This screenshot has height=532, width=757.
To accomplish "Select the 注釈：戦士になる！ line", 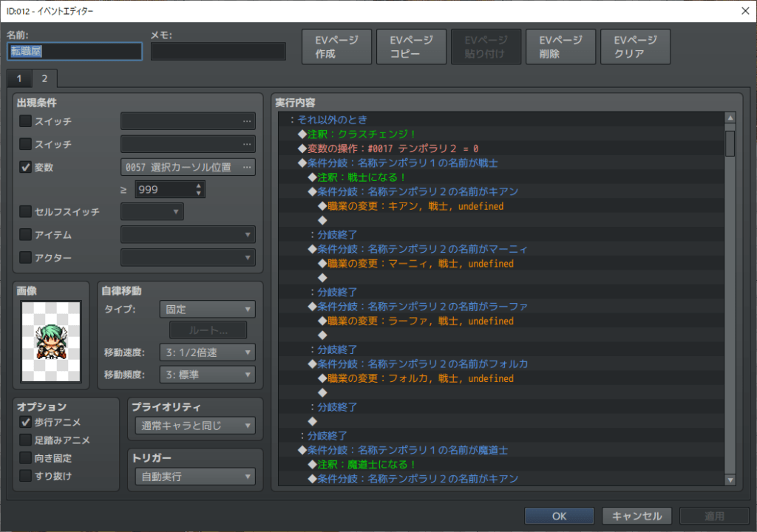I will click(x=501, y=177).
